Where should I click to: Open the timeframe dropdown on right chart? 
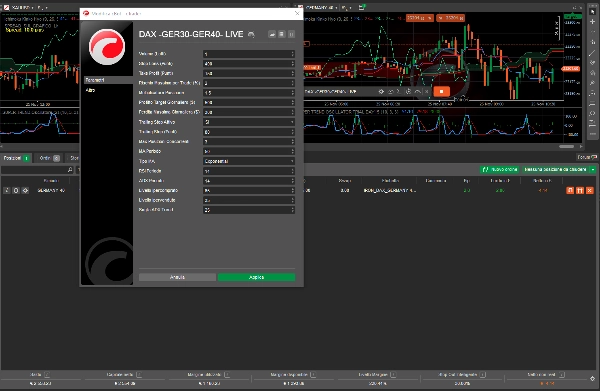click(346, 7)
